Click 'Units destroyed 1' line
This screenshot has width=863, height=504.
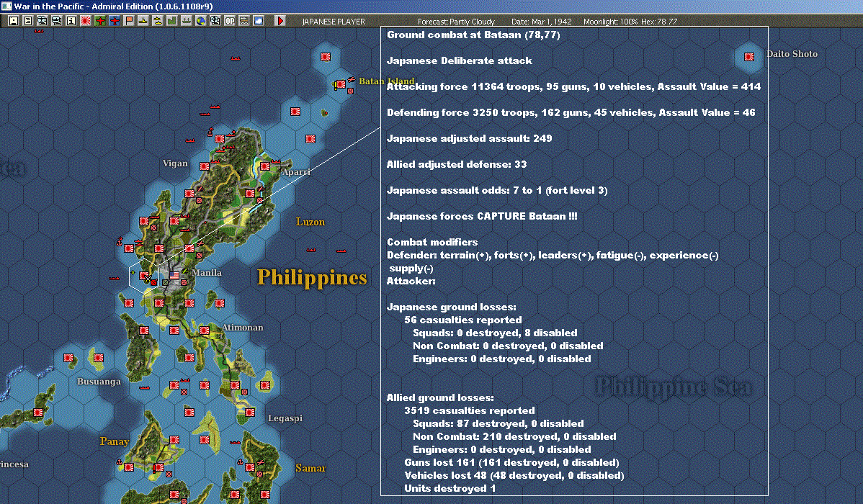point(450,489)
